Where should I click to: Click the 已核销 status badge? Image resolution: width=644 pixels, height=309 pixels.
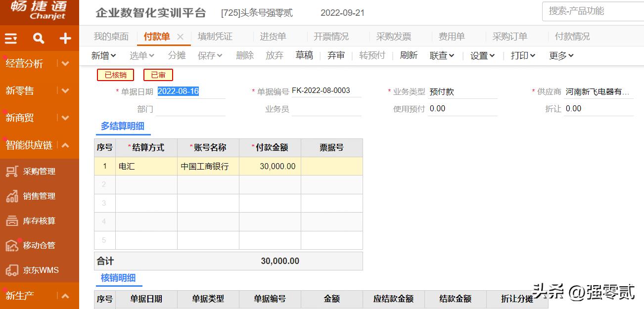coord(115,75)
